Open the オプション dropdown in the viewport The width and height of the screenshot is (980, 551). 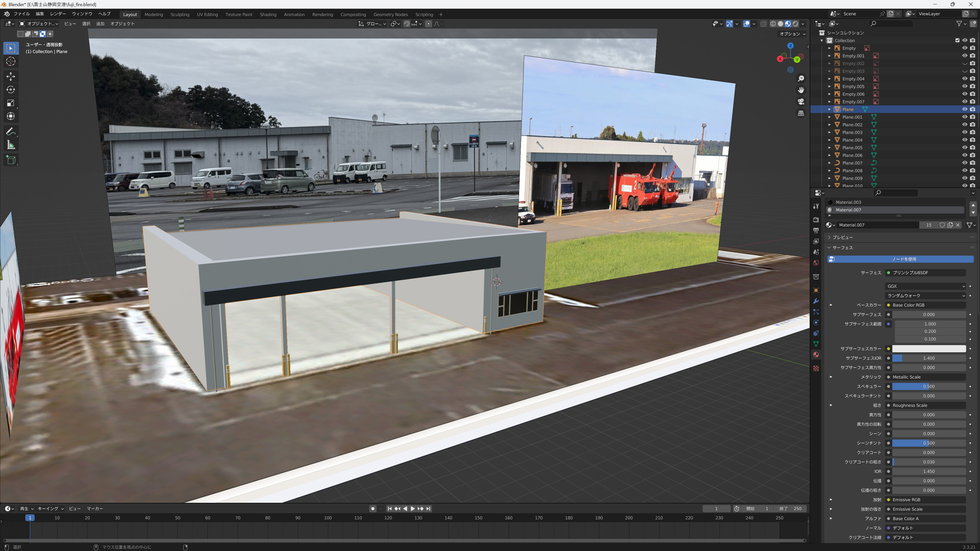click(x=792, y=34)
